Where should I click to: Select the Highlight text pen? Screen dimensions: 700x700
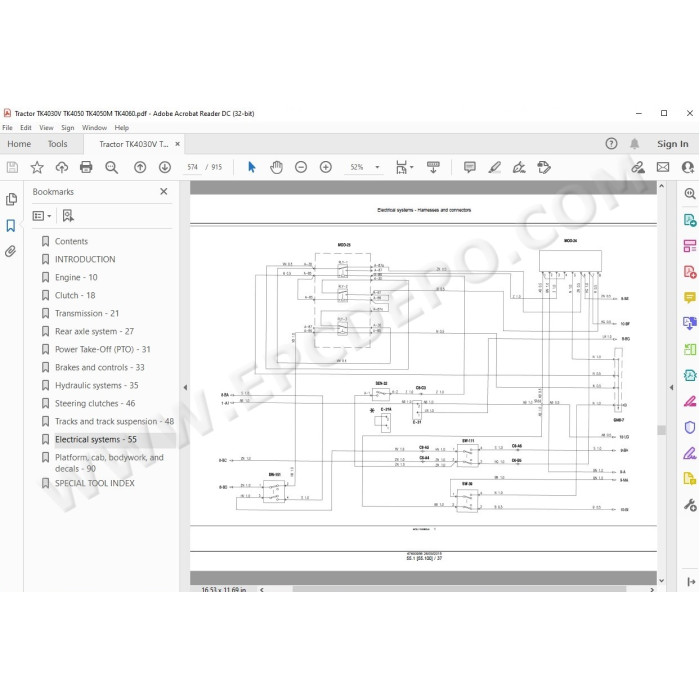pyautogui.click(x=494, y=167)
